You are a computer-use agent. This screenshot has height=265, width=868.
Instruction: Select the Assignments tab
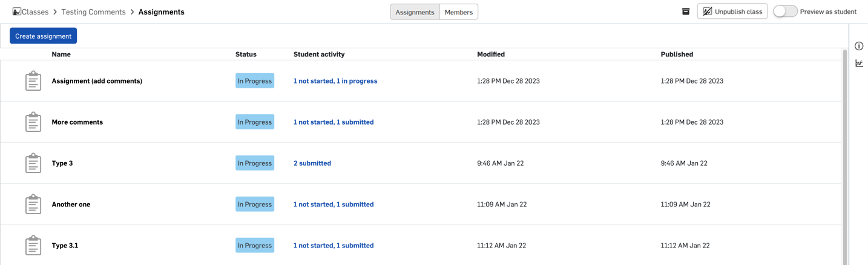point(415,12)
